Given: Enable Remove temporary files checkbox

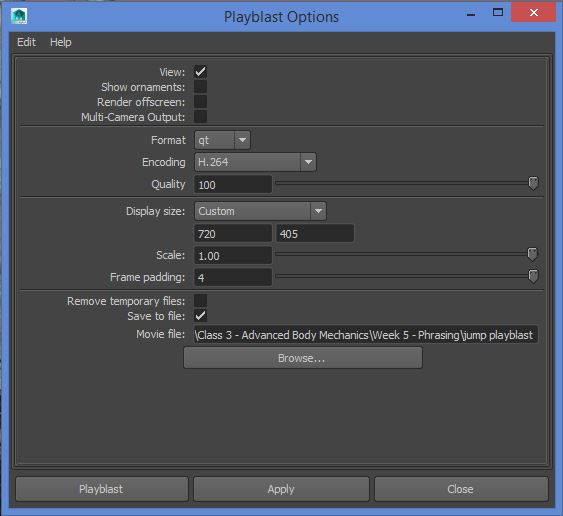Looking at the screenshot, I should pos(200,301).
